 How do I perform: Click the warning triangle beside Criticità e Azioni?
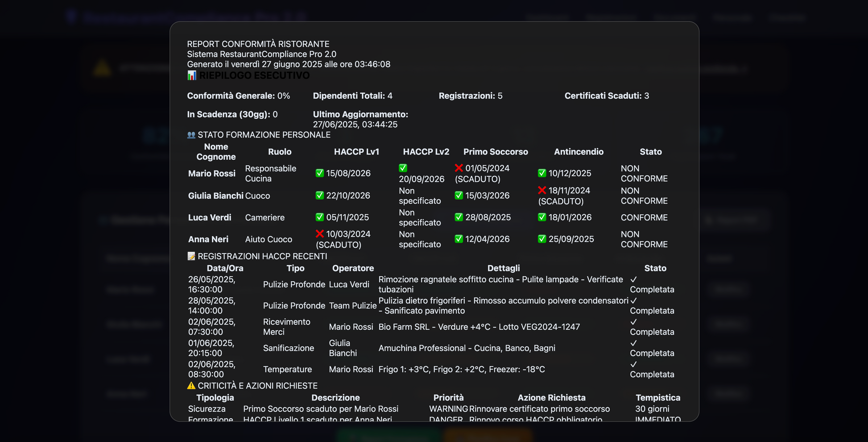coord(191,386)
